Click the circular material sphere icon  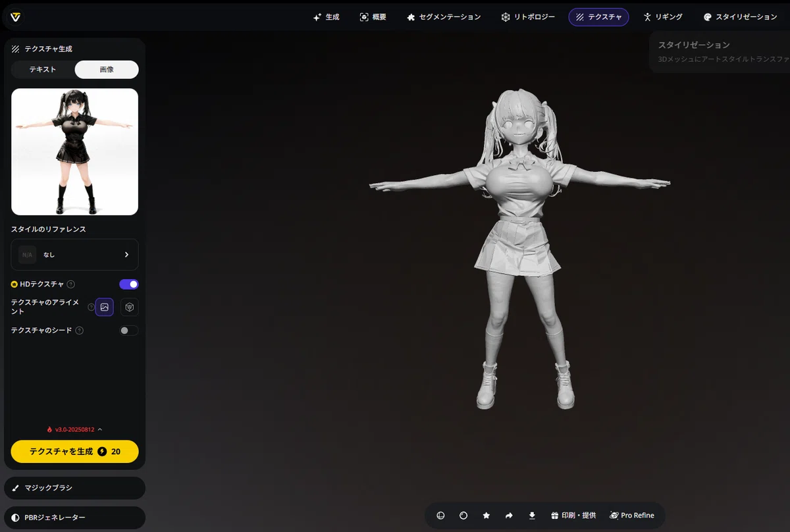pyautogui.click(x=463, y=516)
